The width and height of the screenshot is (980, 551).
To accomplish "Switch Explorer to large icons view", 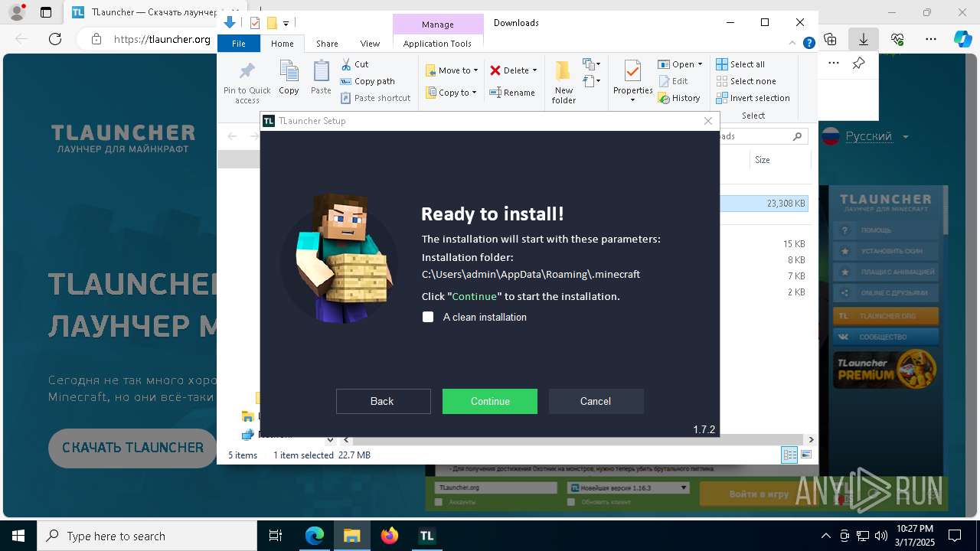I will click(805, 455).
